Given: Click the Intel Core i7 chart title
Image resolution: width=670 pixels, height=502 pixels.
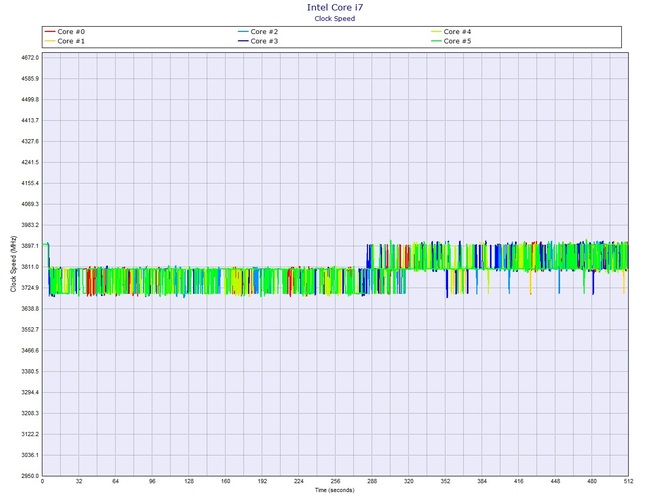Looking at the screenshot, I should 335,7.
